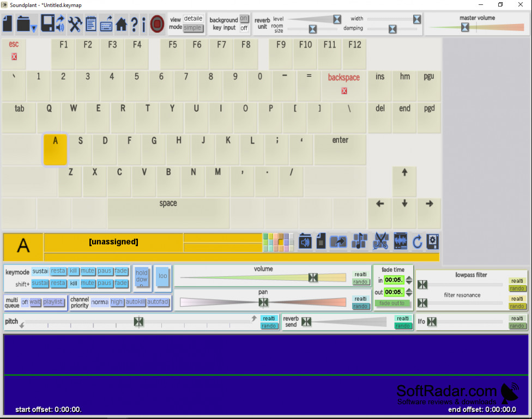Set keymode to sustain
Screen dimensions: 532x419
(40, 271)
